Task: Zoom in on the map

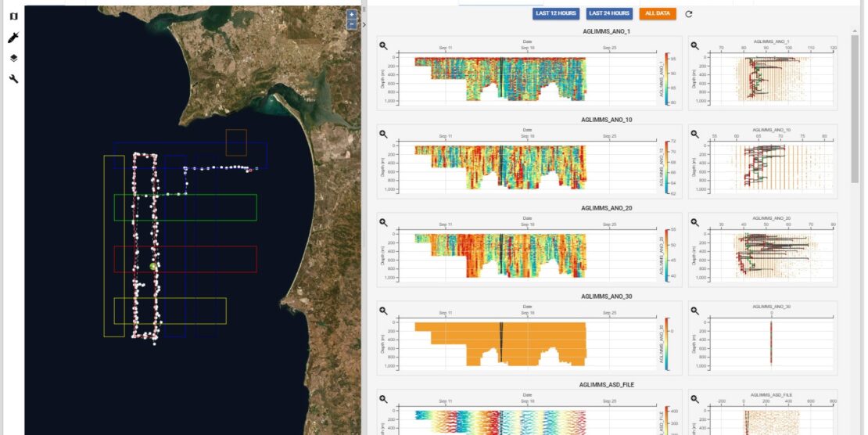Action: [x=352, y=15]
